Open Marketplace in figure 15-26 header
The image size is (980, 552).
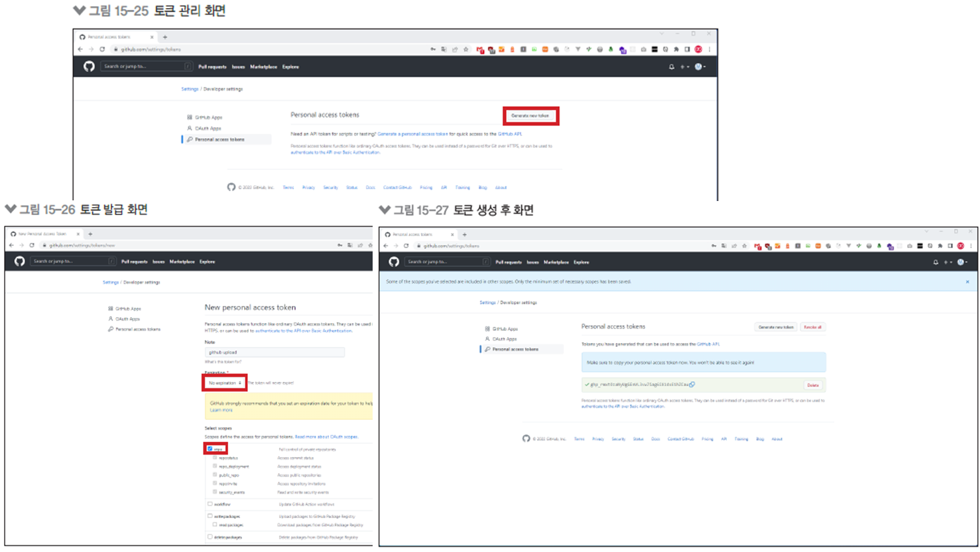click(182, 261)
